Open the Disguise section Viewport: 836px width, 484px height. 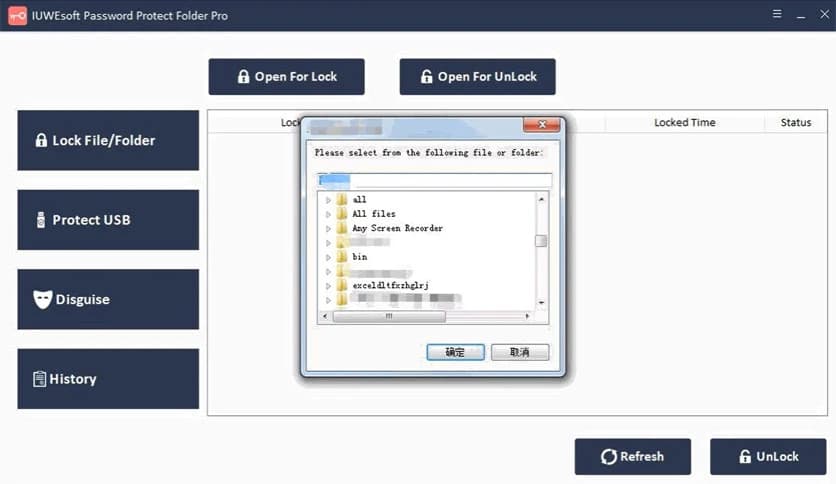[108, 299]
